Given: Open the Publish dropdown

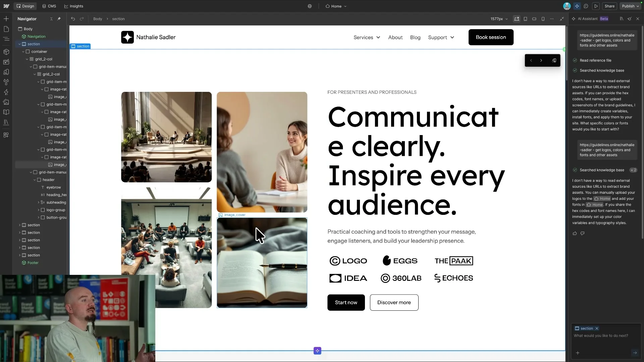Looking at the screenshot, I should tap(630, 6).
